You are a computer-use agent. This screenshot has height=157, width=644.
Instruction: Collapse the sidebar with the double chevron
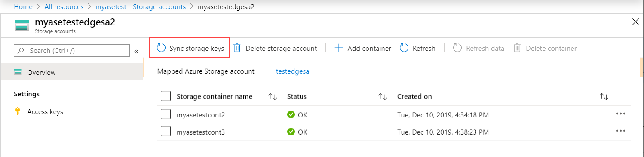[x=136, y=51]
